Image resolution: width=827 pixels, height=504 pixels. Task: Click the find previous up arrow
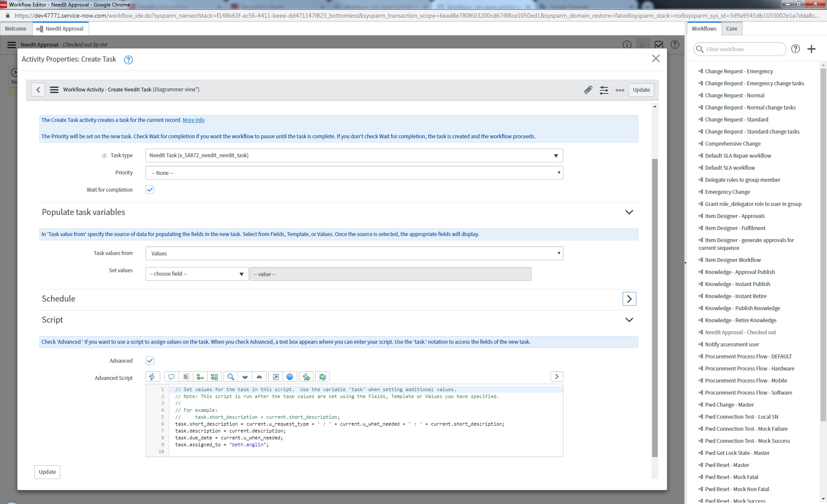[x=259, y=377]
